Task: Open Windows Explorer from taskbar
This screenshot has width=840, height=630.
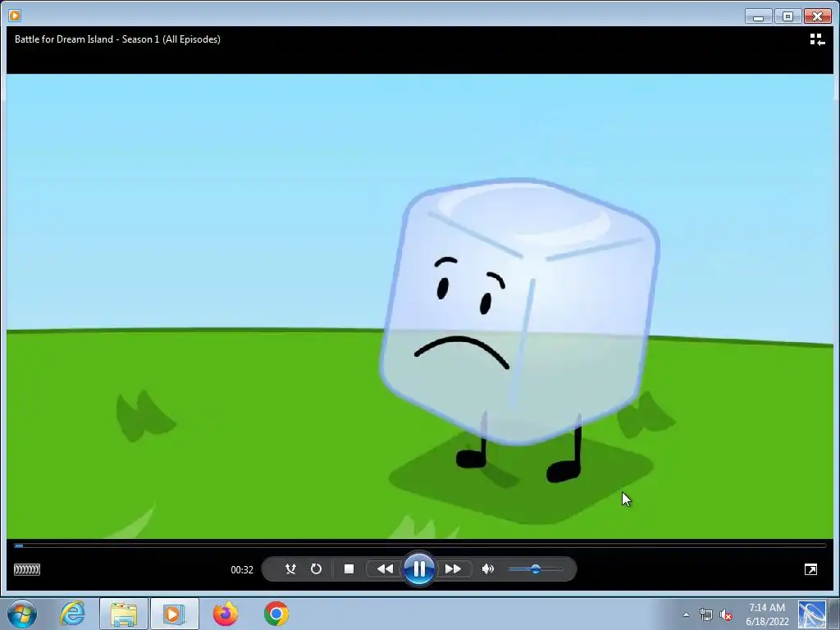Action: (x=124, y=614)
